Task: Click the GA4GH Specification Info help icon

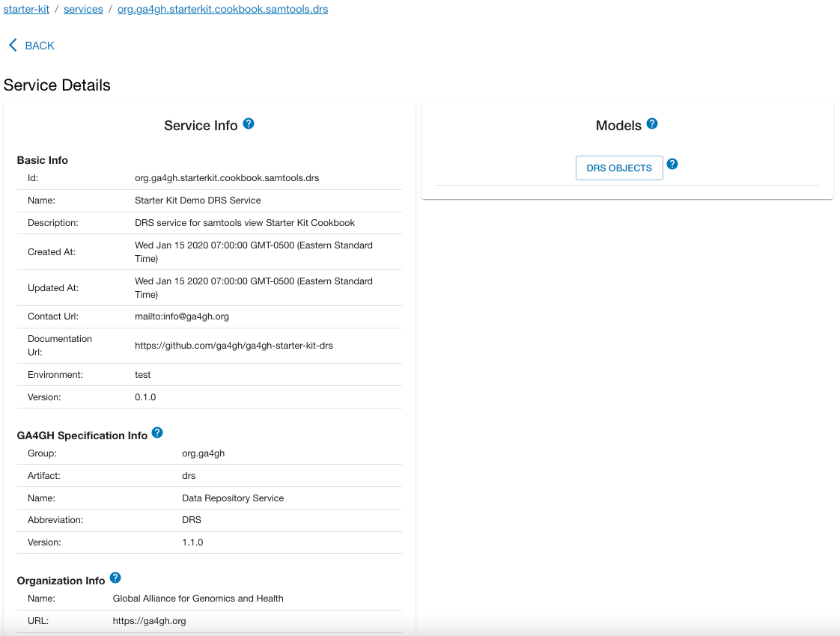Action: click(157, 432)
